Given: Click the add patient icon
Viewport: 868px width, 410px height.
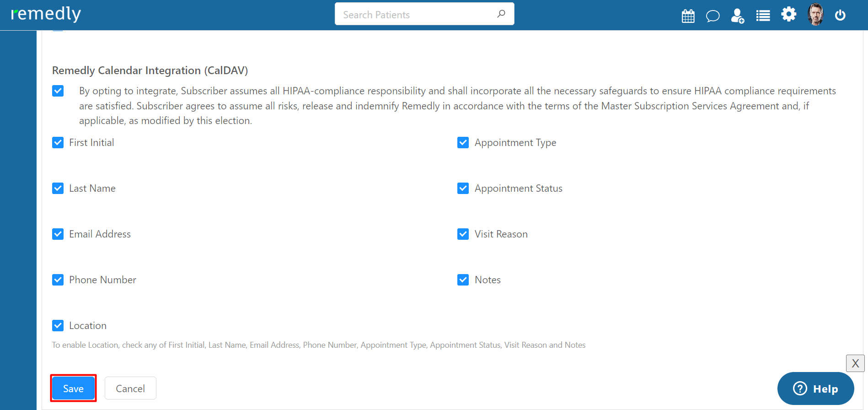Looking at the screenshot, I should click(x=737, y=16).
